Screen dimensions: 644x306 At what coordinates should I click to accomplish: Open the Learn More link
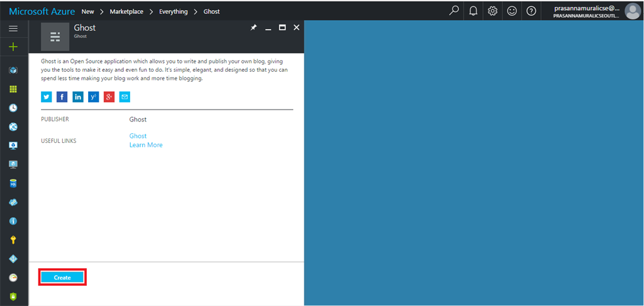coord(146,145)
